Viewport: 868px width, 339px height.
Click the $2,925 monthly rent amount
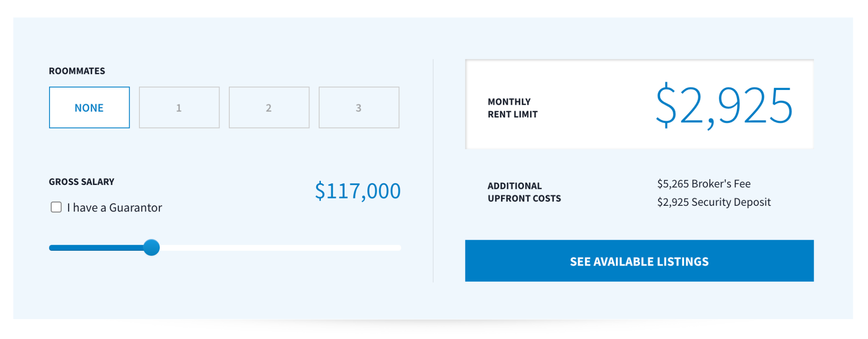click(724, 105)
